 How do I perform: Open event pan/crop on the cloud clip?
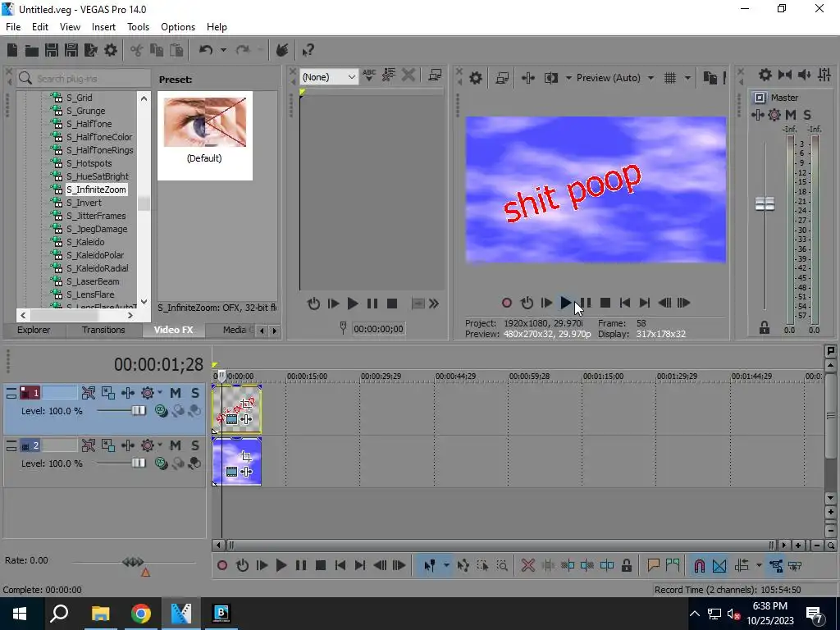point(246,456)
